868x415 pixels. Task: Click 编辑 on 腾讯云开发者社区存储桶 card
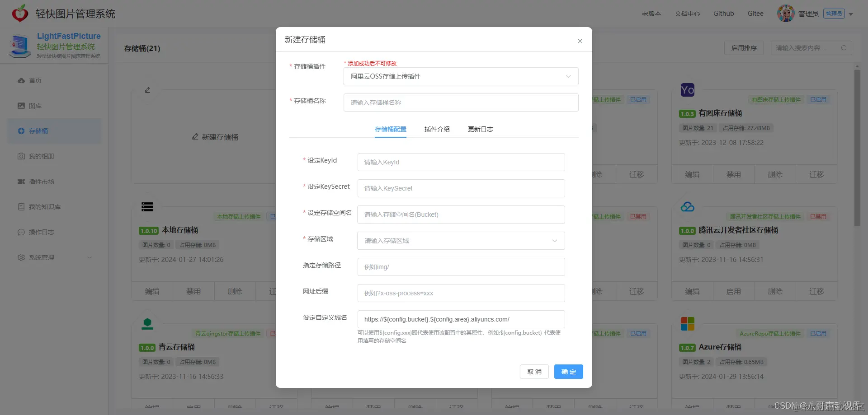[x=692, y=291]
